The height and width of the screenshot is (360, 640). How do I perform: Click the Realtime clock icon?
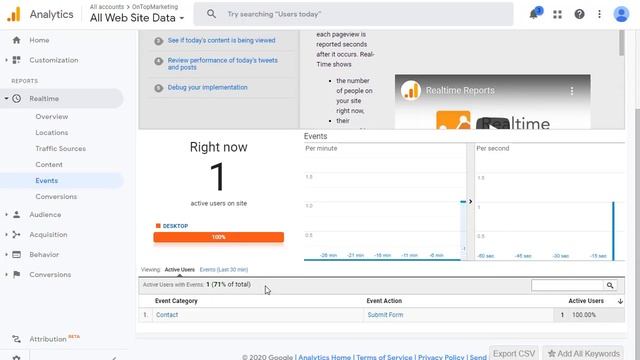coord(16,98)
